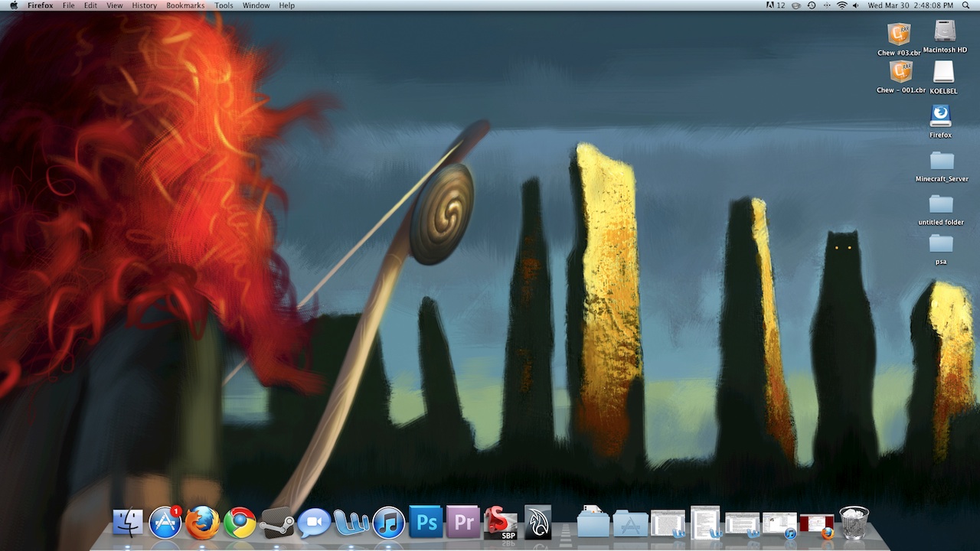Click the Wi-Fi status icon
980x551 pixels.
(x=841, y=5)
